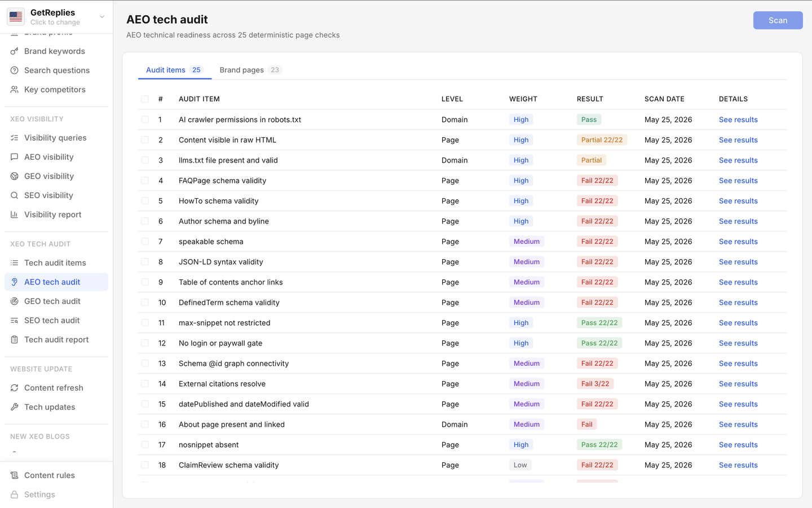Tick the HowTo schema validity checkbox
Image resolution: width=812 pixels, height=508 pixels.
145,201
